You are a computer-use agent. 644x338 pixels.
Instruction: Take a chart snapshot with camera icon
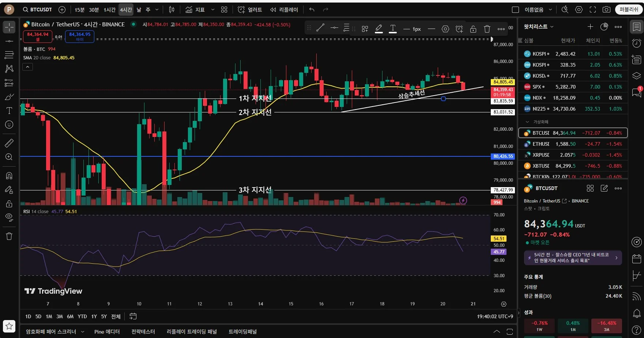point(606,10)
